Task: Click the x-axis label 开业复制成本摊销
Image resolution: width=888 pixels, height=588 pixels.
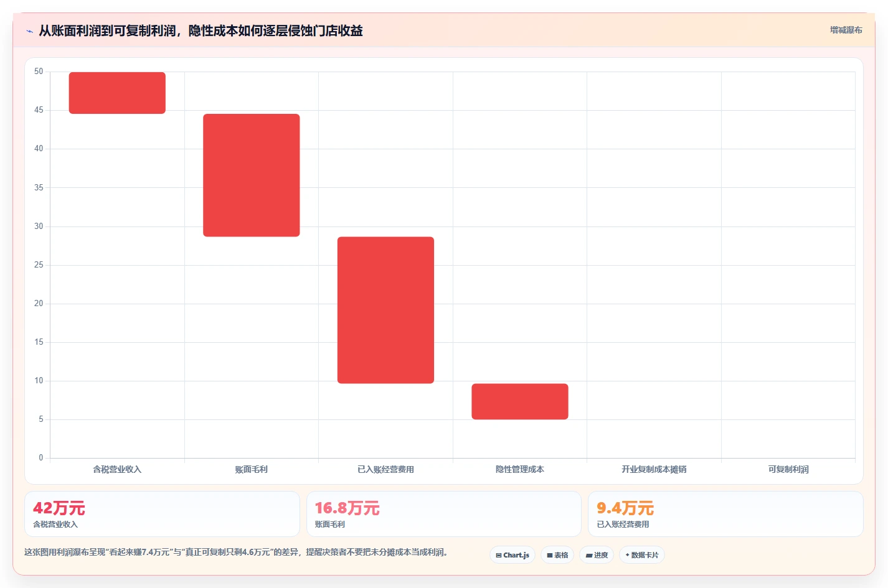Action: [x=654, y=469]
